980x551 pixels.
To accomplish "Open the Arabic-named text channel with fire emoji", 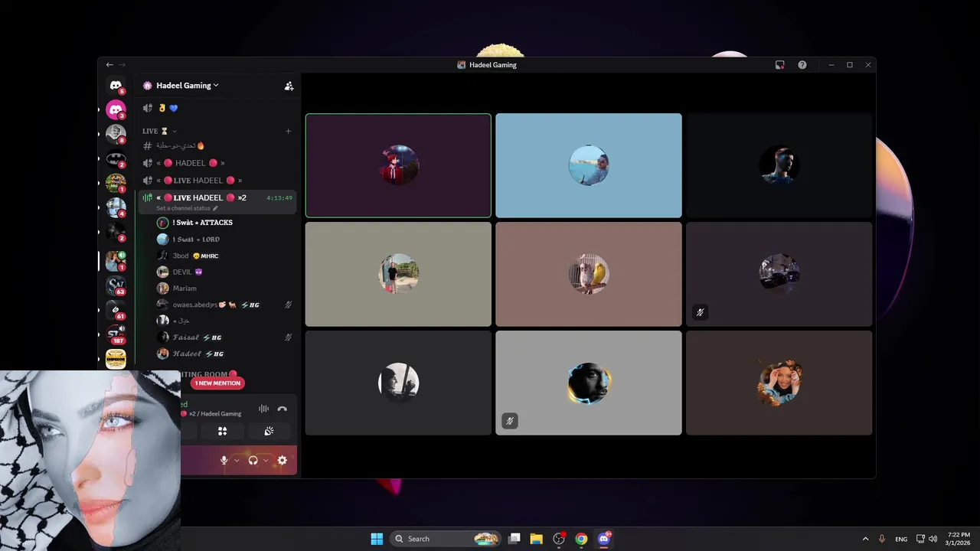I will (216, 145).
